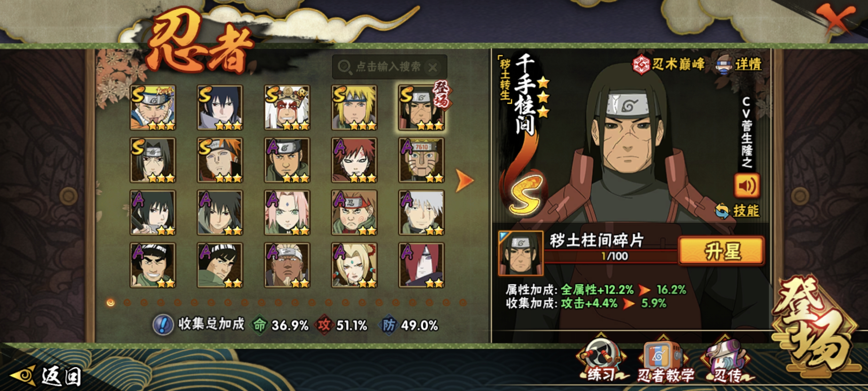Clear search with the X icon

click(433, 68)
